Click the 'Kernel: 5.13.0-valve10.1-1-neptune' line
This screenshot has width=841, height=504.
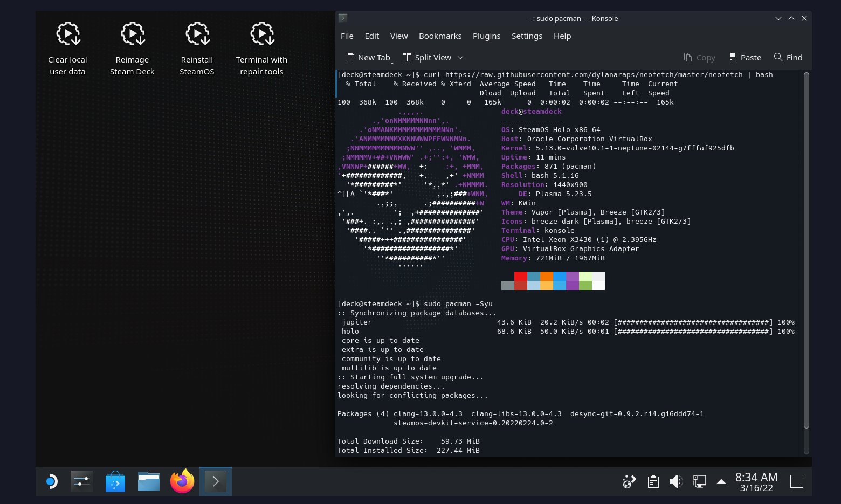pos(618,148)
